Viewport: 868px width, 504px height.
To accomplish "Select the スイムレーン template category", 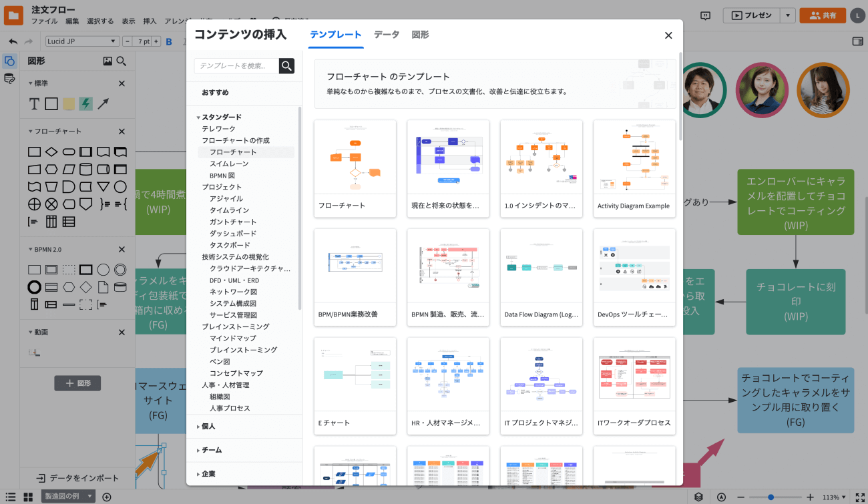I will pyautogui.click(x=229, y=164).
